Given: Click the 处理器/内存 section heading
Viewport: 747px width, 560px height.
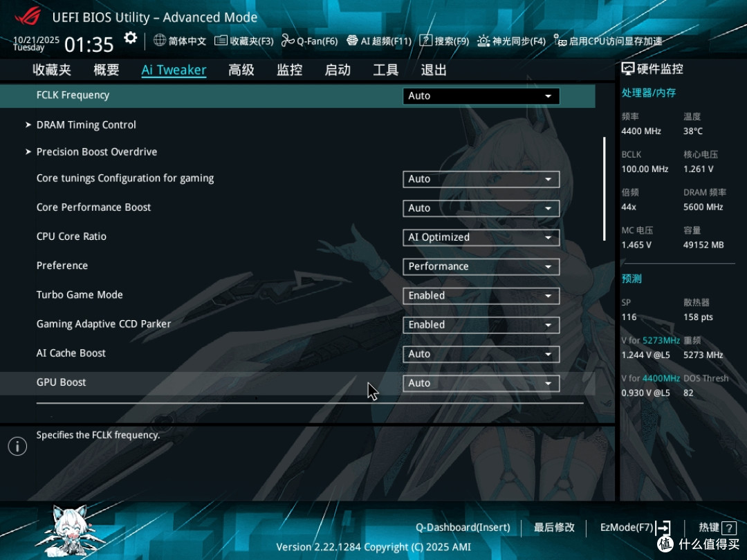Looking at the screenshot, I should click(x=648, y=93).
